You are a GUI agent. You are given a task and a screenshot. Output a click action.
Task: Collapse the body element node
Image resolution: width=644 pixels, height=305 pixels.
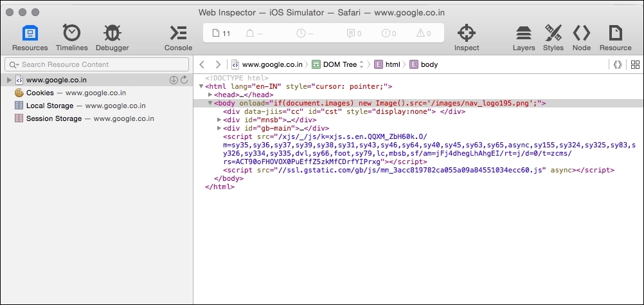click(210, 103)
